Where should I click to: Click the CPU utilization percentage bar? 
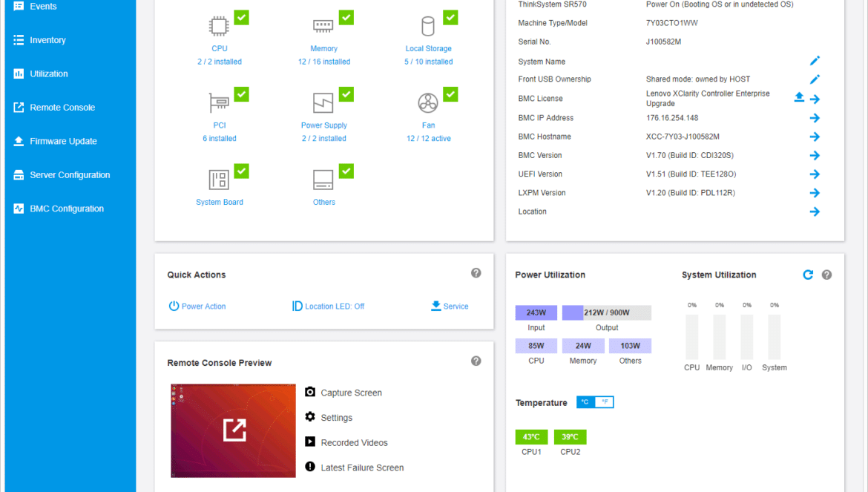point(692,337)
